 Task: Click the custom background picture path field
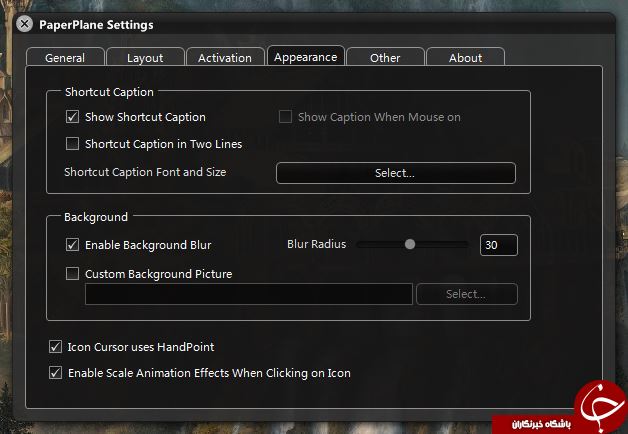(249, 294)
